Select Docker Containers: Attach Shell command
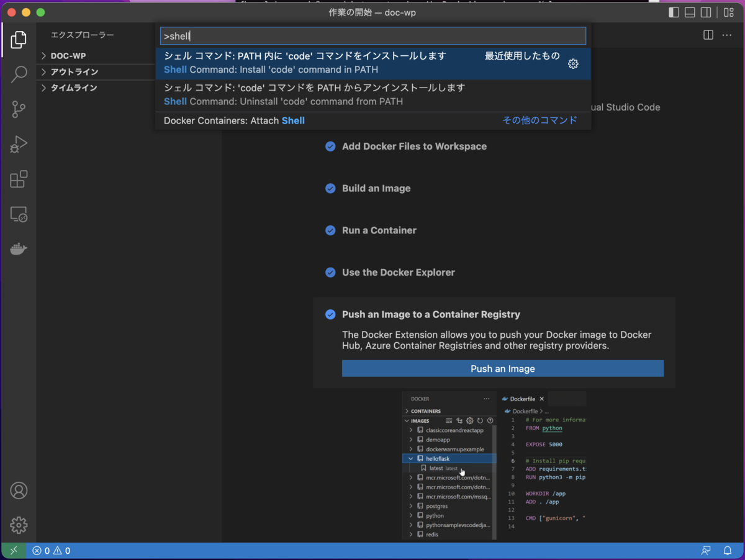The height and width of the screenshot is (560, 745). (373, 120)
